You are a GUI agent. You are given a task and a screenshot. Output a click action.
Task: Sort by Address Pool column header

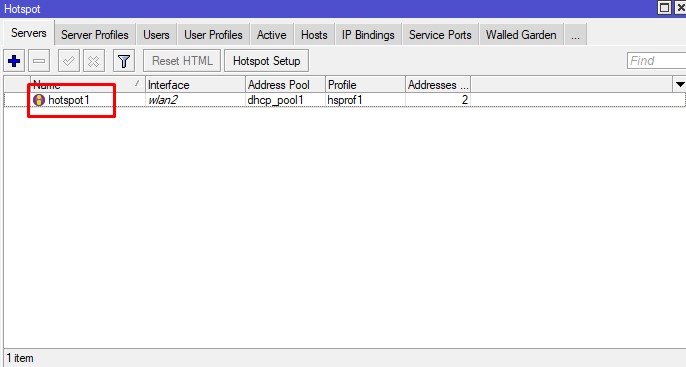[x=285, y=84]
